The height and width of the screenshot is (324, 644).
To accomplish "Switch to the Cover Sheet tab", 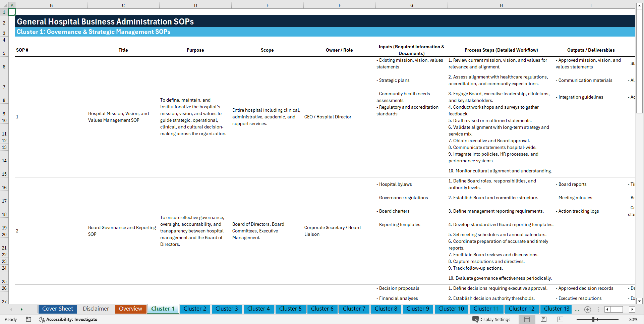I will (57, 309).
